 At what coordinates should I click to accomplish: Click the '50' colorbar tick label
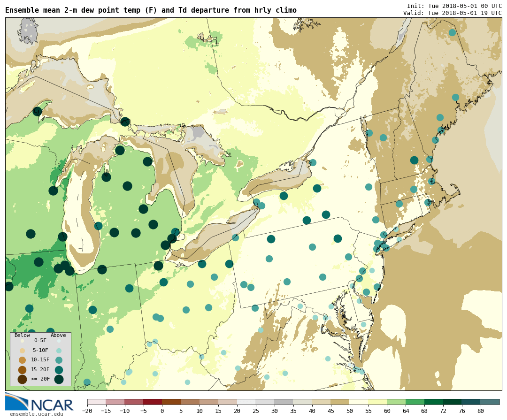(350, 411)
